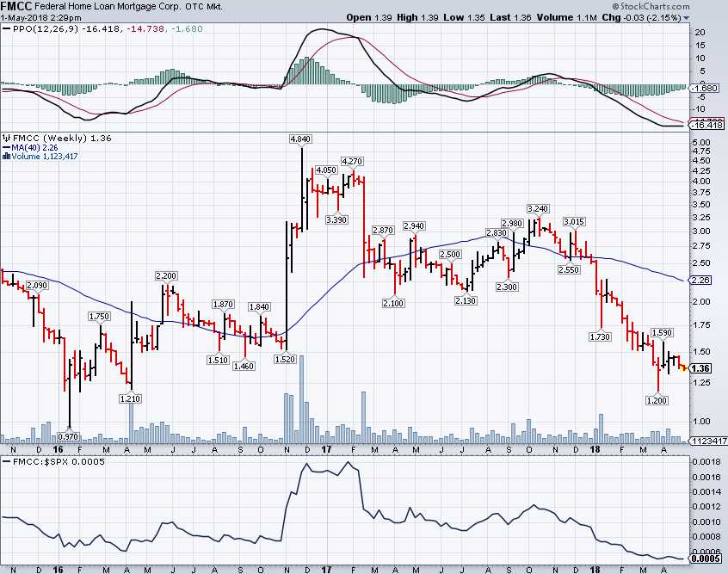Click the bar-chart icon before FMCC (Weekly)

(7, 138)
